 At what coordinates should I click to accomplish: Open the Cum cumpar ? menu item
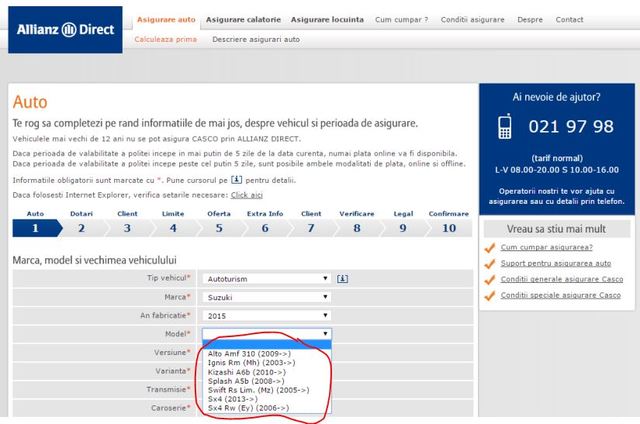tap(402, 20)
